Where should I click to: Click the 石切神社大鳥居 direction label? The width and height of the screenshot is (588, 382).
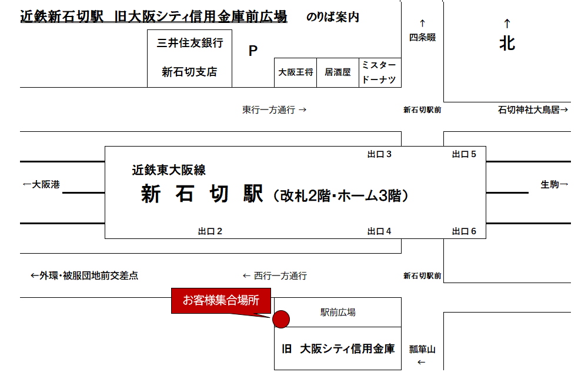point(533,109)
